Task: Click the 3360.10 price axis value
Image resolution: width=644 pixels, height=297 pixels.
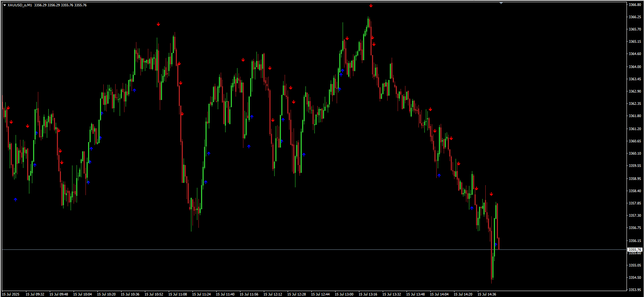Action: coord(635,153)
